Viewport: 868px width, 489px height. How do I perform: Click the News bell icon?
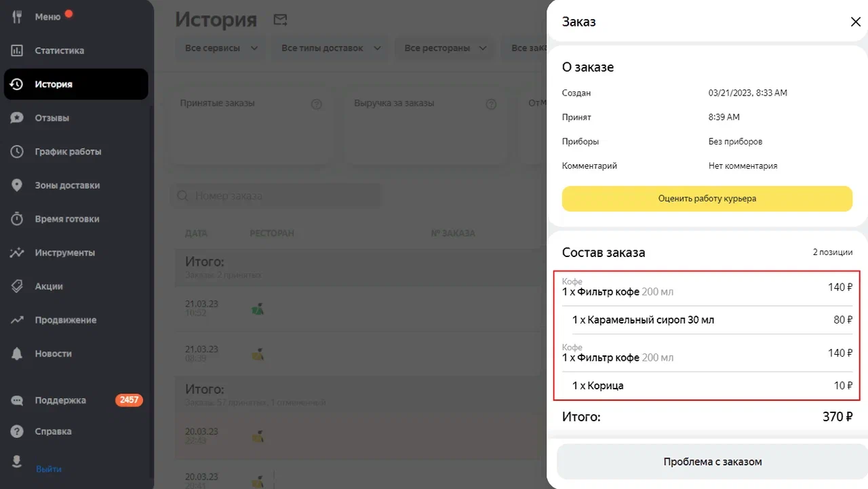pos(17,353)
